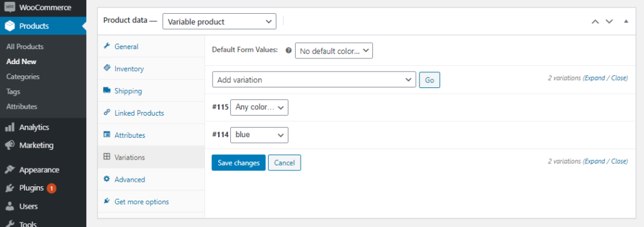Click the Inventory tag icon

pyautogui.click(x=107, y=68)
